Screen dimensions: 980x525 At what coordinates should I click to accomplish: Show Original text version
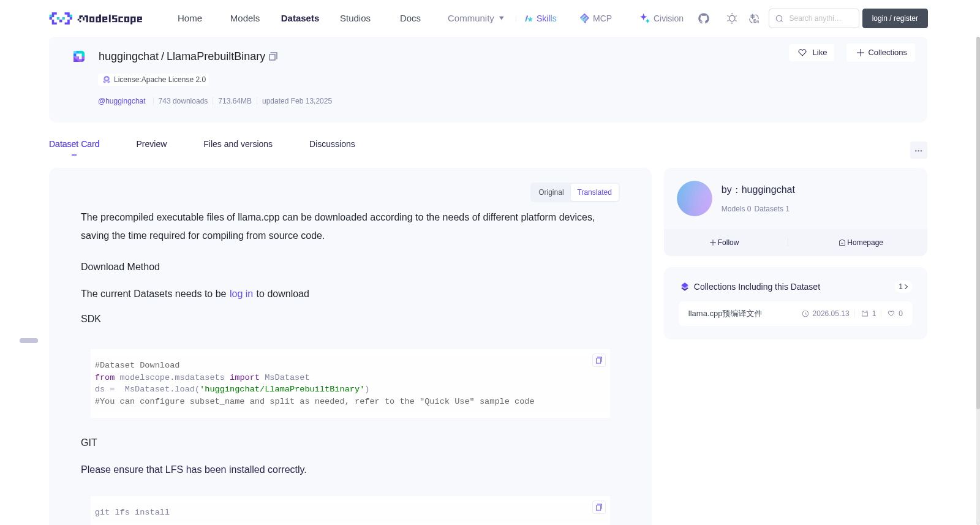tap(551, 192)
